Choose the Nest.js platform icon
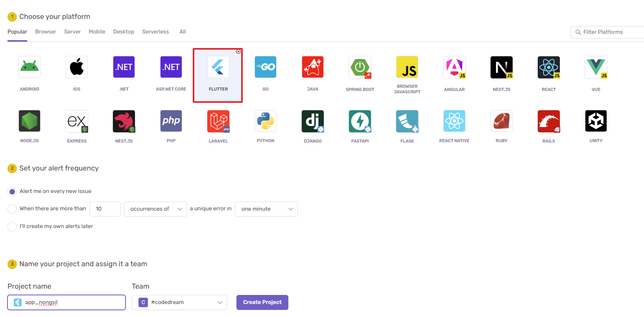The width and height of the screenshot is (644, 317). 124,121
